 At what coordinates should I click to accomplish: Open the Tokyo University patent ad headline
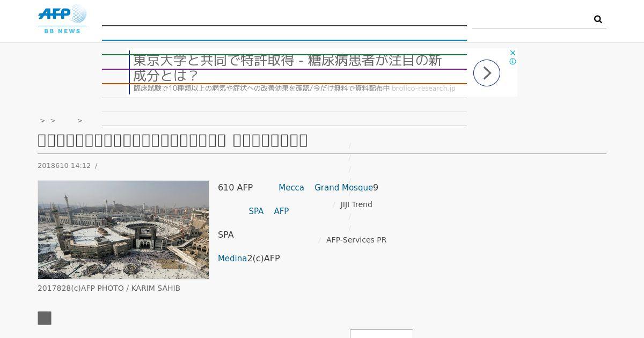[x=288, y=68]
